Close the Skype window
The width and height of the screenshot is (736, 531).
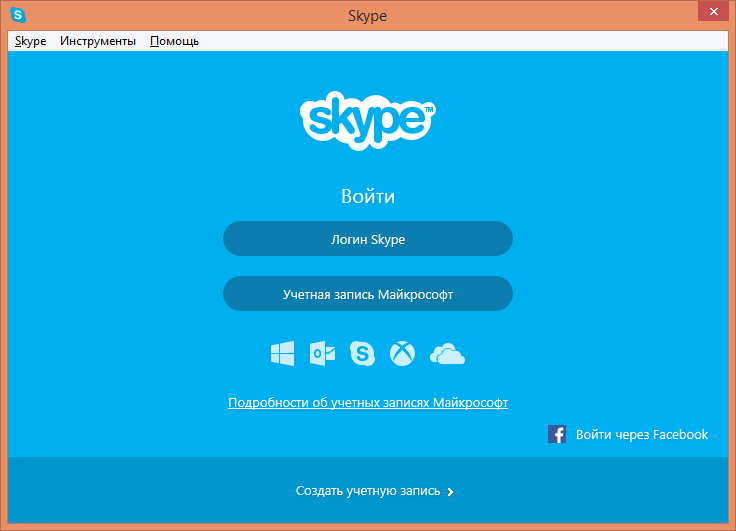[713, 11]
